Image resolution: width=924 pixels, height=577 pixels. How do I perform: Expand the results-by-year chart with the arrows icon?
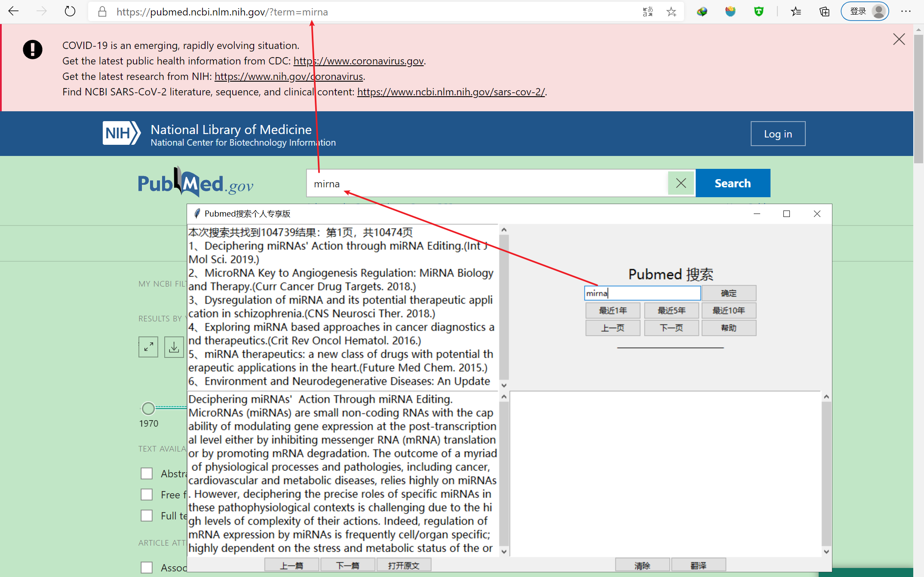tap(148, 347)
